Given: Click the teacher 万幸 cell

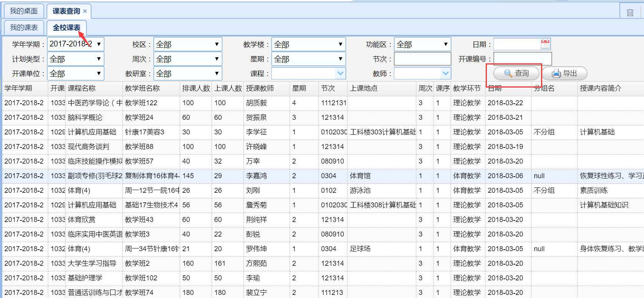Looking at the screenshot, I should tap(266, 161).
